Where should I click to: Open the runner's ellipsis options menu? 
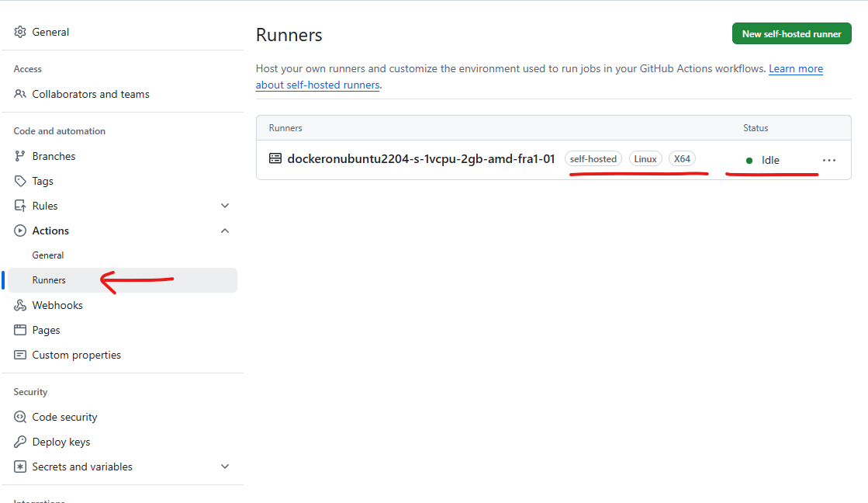tap(829, 160)
